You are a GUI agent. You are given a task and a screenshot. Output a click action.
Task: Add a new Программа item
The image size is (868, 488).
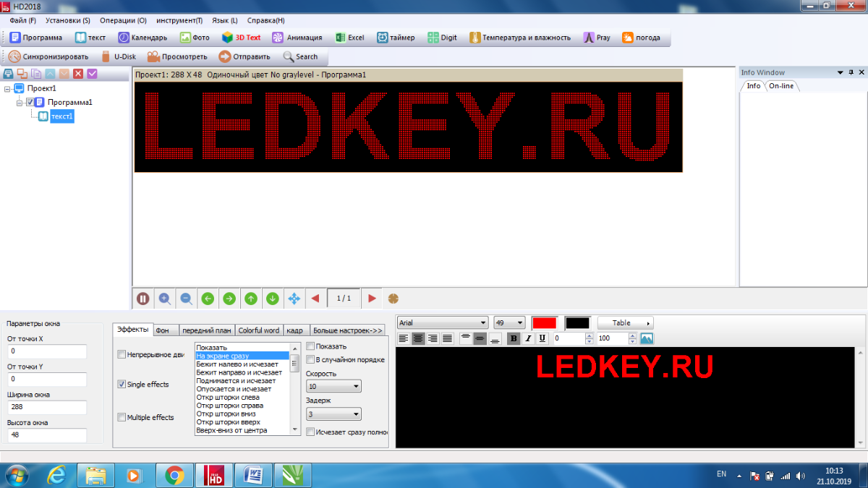tap(36, 38)
